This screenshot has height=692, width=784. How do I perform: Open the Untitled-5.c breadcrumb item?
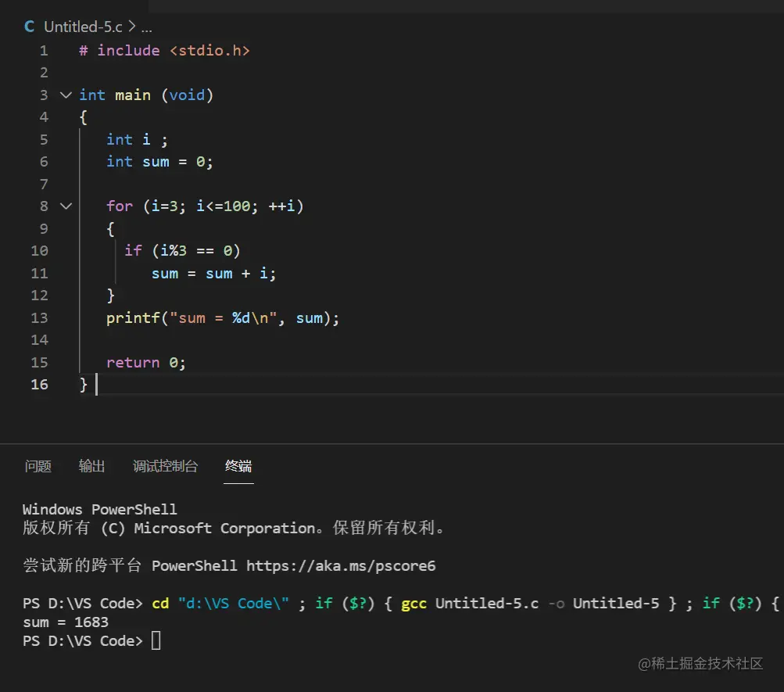tap(83, 27)
